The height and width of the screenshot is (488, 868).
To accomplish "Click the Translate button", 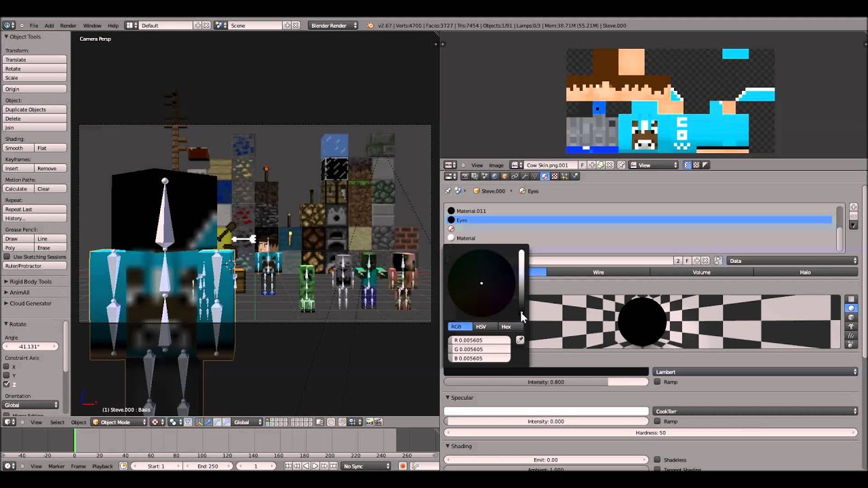I will click(35, 60).
